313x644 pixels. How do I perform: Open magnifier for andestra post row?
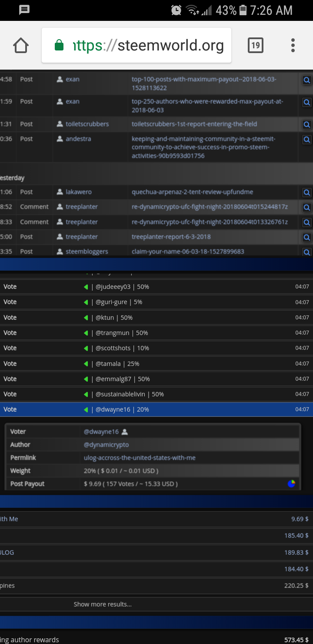(307, 140)
